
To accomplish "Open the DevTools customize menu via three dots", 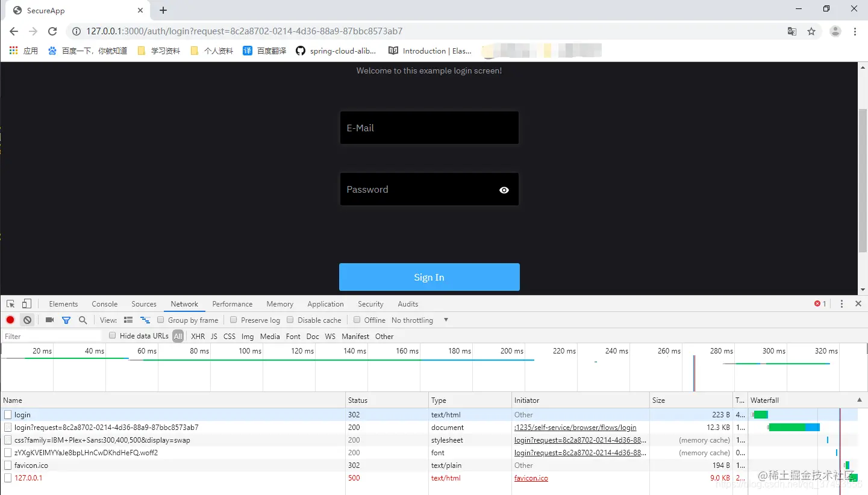I will click(x=841, y=304).
